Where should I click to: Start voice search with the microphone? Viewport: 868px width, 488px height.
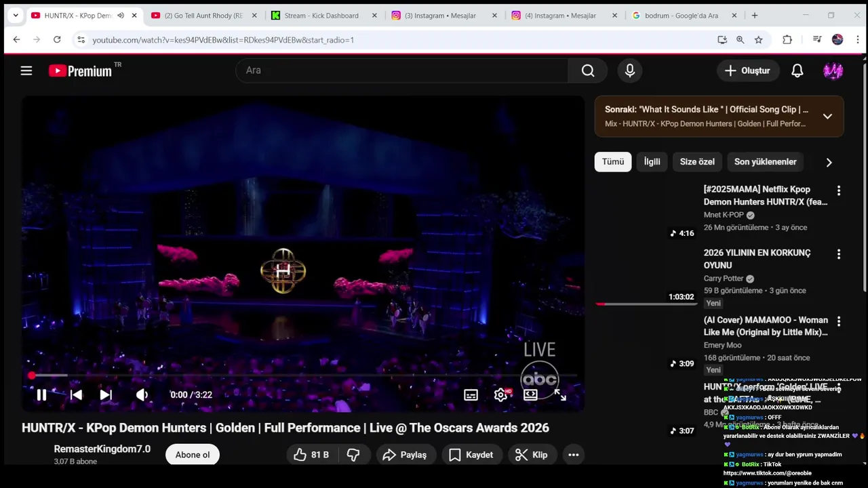tap(630, 70)
